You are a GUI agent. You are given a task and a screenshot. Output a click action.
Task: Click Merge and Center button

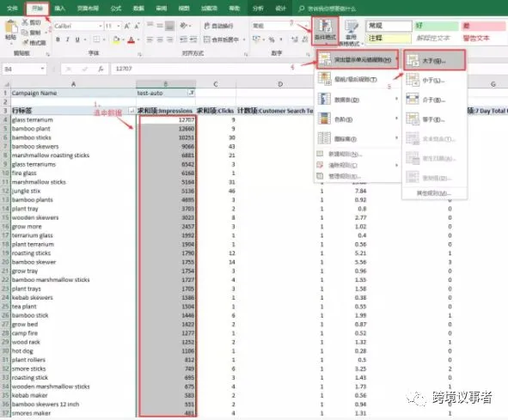click(x=224, y=40)
